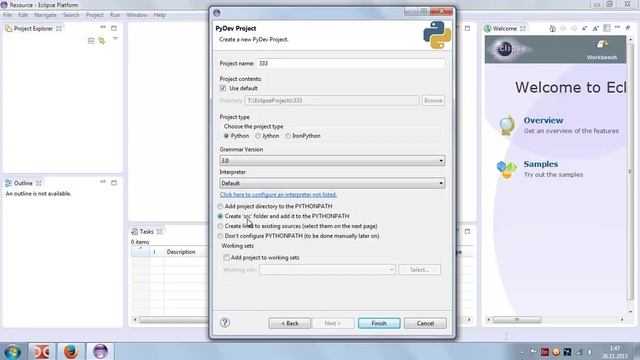
Task: Maximize the Project Explorer panel
Action: 114,28
